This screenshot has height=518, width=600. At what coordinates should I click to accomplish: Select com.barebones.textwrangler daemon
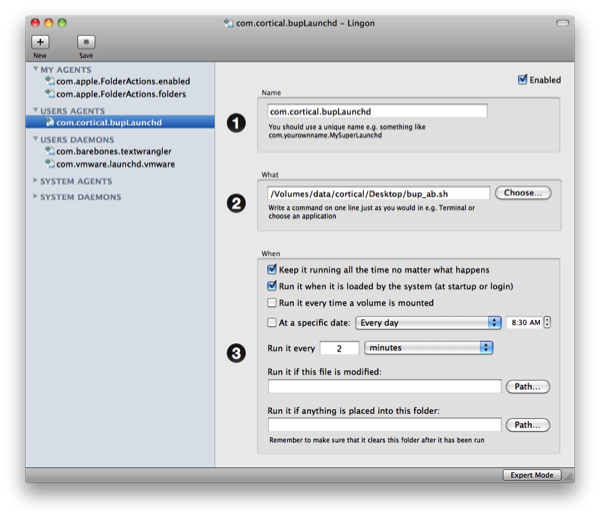tap(114, 151)
